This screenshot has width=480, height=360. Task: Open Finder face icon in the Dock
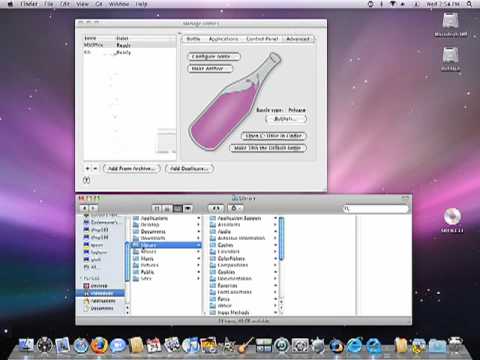26,345
